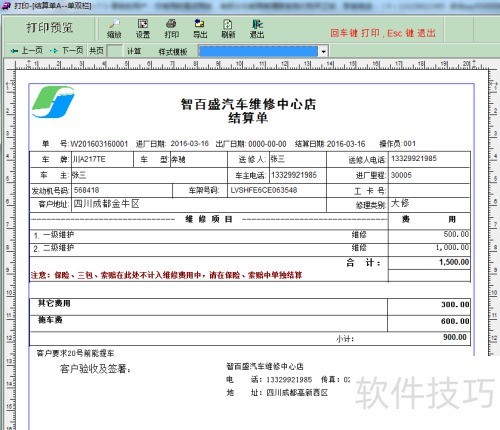Click 客户验收及签署 signature label
500x430 pixels.
click(95, 369)
